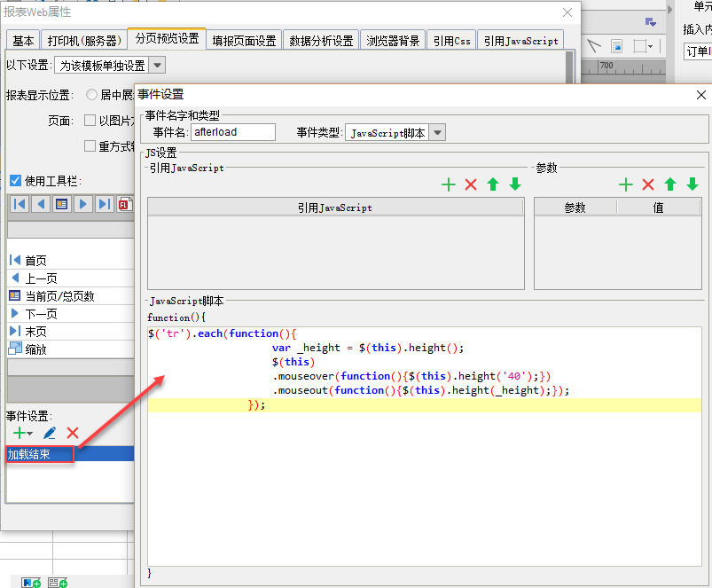Click the red Flash print toolbar icon

pos(125,204)
